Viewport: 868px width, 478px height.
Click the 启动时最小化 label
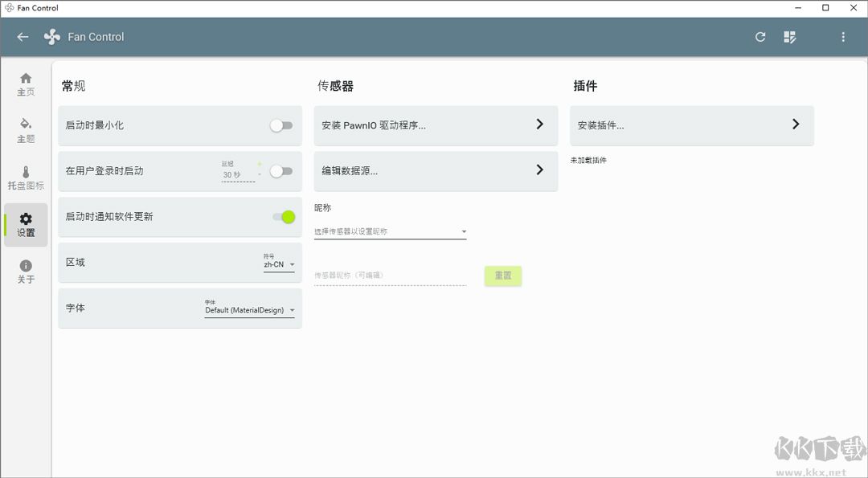click(x=95, y=125)
